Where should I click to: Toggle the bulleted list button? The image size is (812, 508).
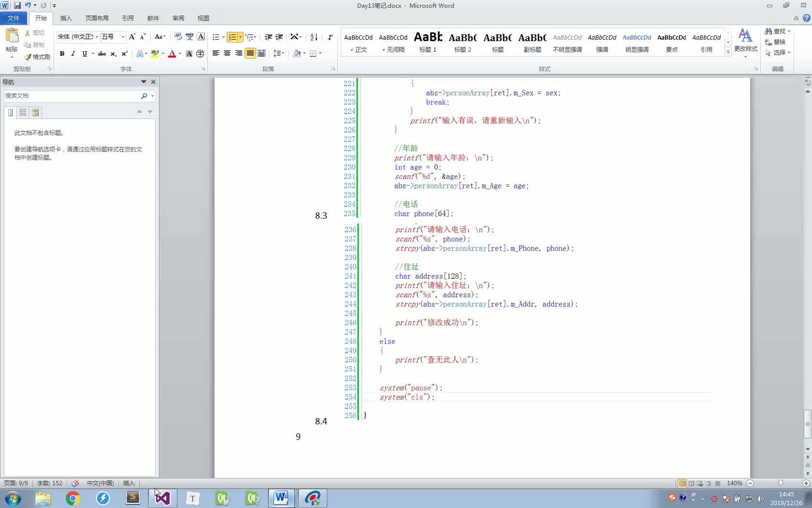tap(216, 37)
